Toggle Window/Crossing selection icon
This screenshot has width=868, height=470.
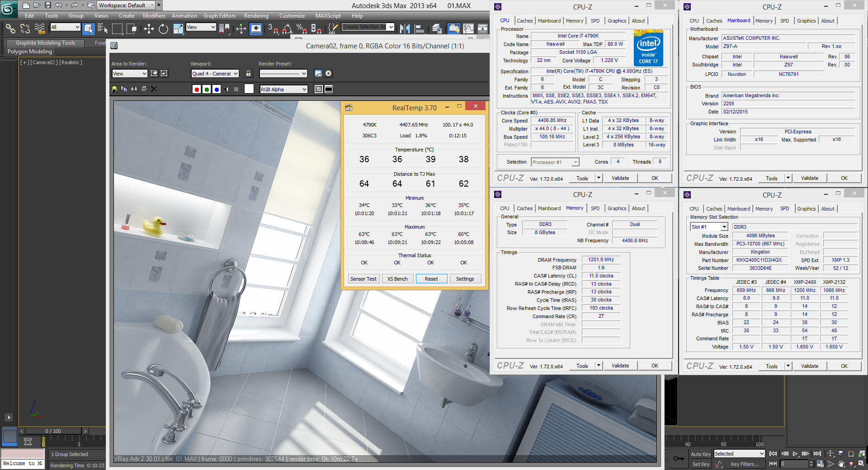(132, 29)
